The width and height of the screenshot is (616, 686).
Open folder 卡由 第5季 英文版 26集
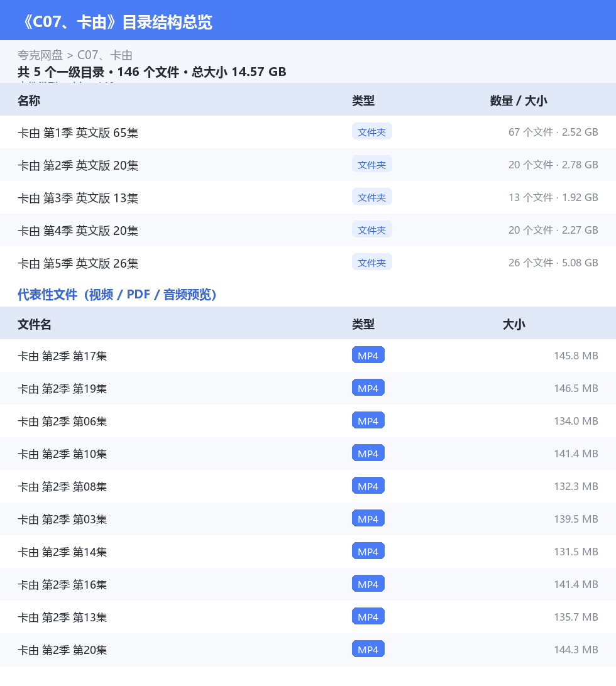click(78, 263)
